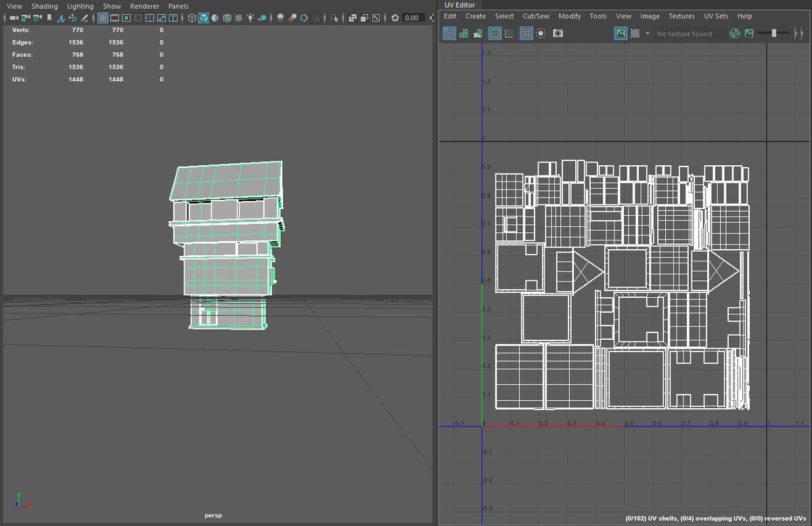Open the Image menu

[x=650, y=16]
